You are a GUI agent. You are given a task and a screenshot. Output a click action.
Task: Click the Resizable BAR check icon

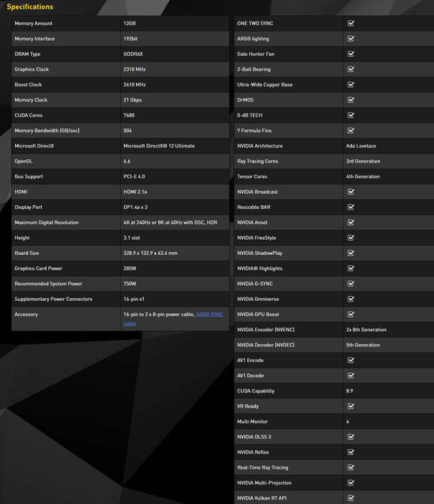351,207
